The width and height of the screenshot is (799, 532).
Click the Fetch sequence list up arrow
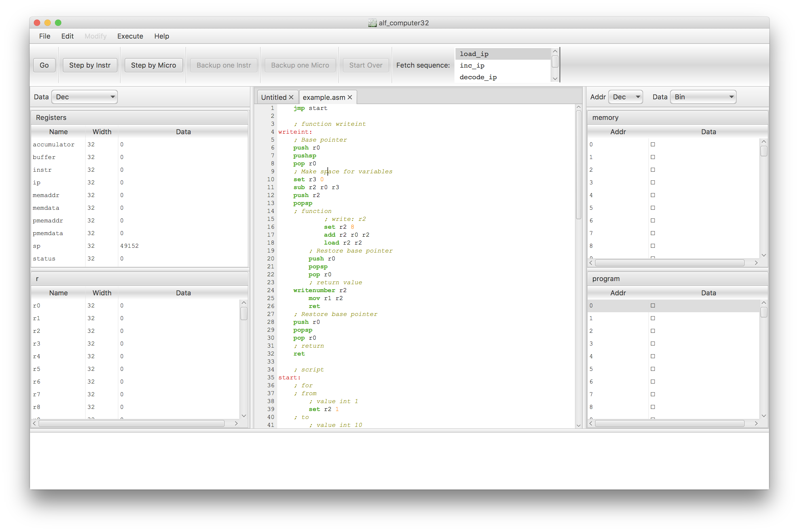click(555, 51)
